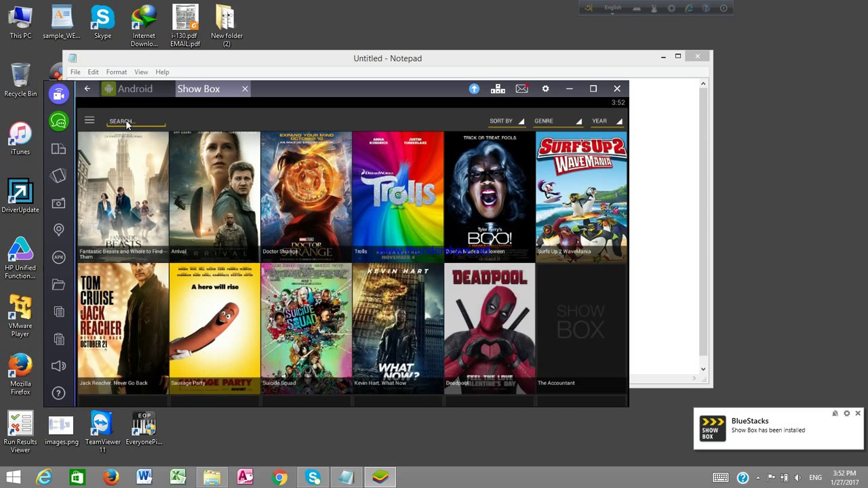
Task: Click the BlueStacks installed notification text
Action: (x=768, y=430)
